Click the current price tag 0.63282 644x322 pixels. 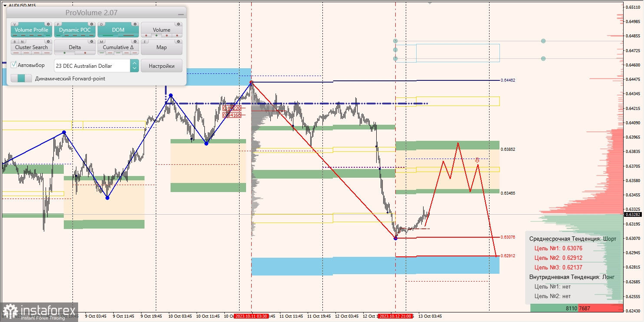click(634, 214)
